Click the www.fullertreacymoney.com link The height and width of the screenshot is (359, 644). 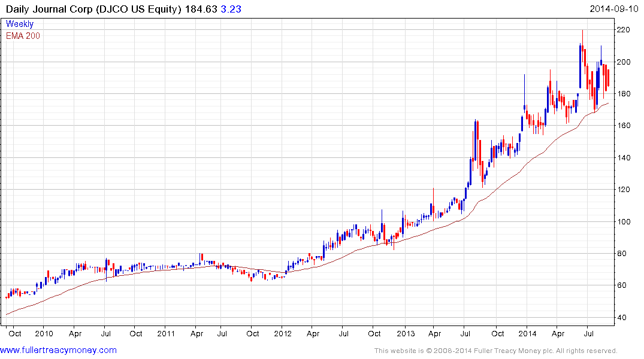pos(58,350)
